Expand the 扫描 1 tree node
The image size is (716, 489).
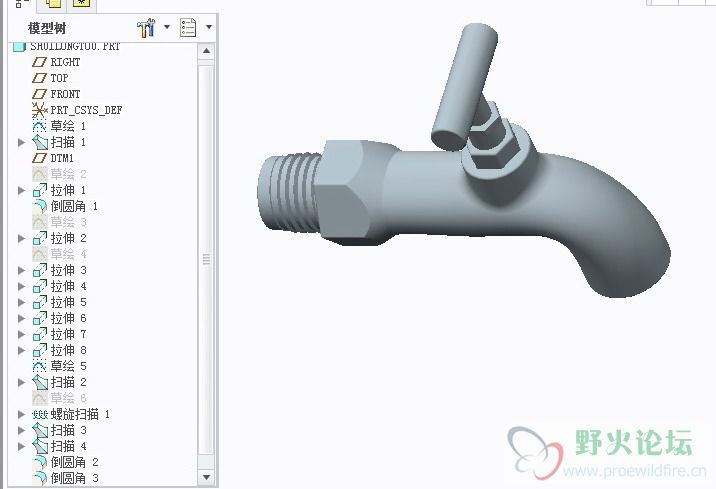coord(21,142)
